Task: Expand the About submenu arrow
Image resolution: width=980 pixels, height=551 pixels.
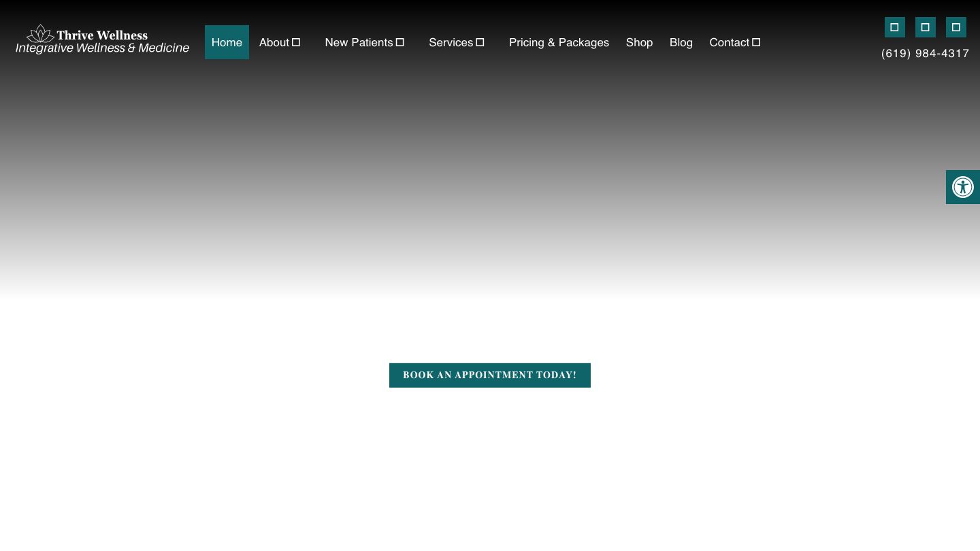Action: click(x=296, y=42)
